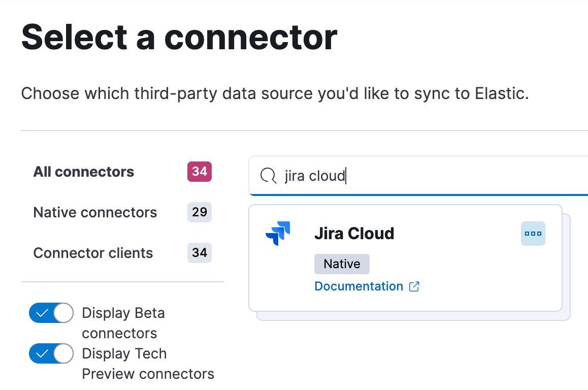Click the connector card options popover trigger

533,234
